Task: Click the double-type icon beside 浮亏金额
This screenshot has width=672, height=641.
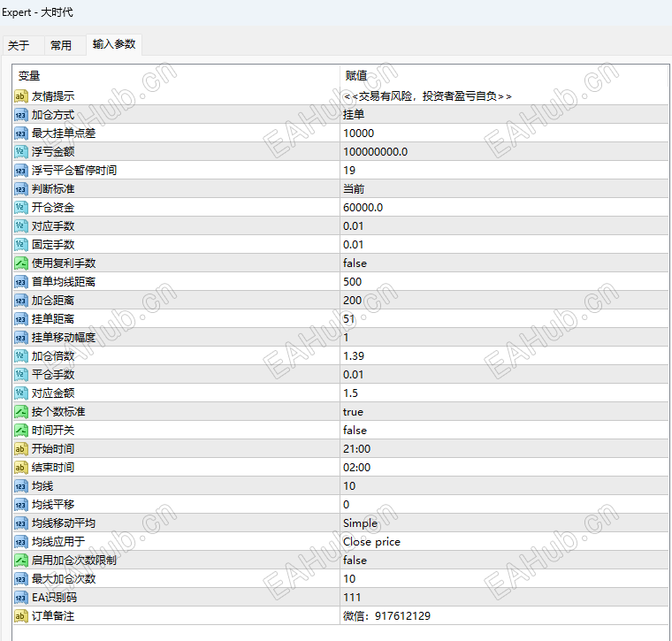Action: coord(21,152)
